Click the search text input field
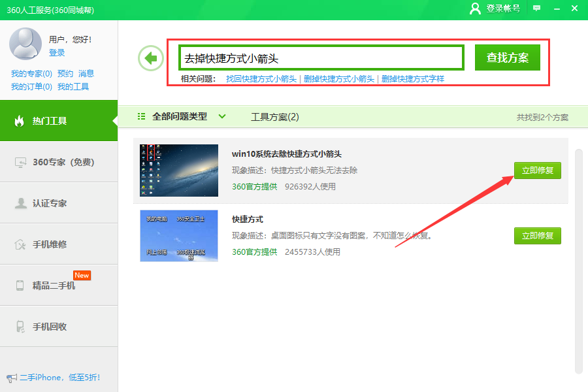 (x=321, y=58)
